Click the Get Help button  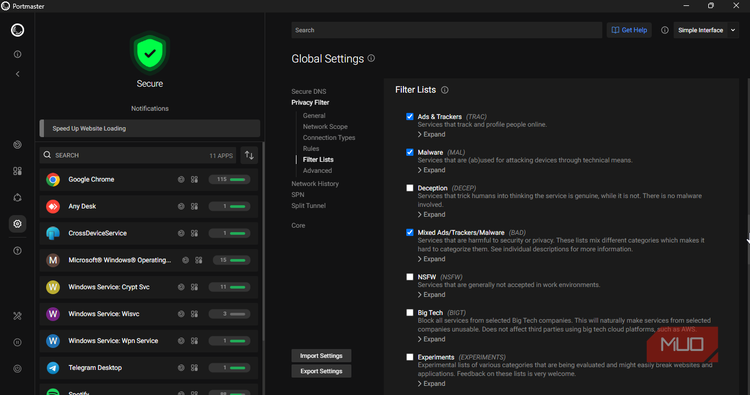coord(629,30)
